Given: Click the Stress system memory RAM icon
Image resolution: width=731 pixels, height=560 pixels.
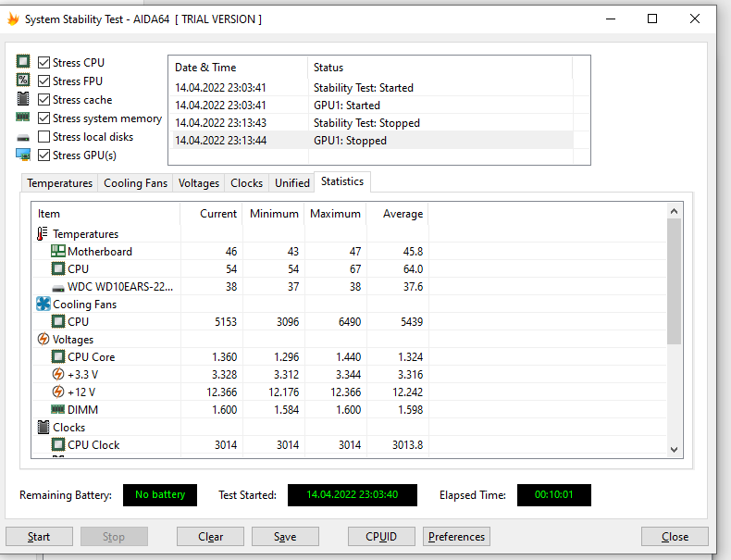Looking at the screenshot, I should pos(23,117).
